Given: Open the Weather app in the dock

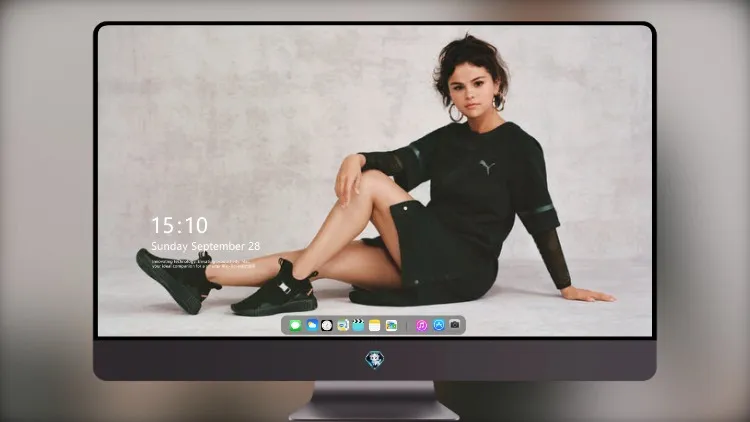Looking at the screenshot, I should 312,325.
